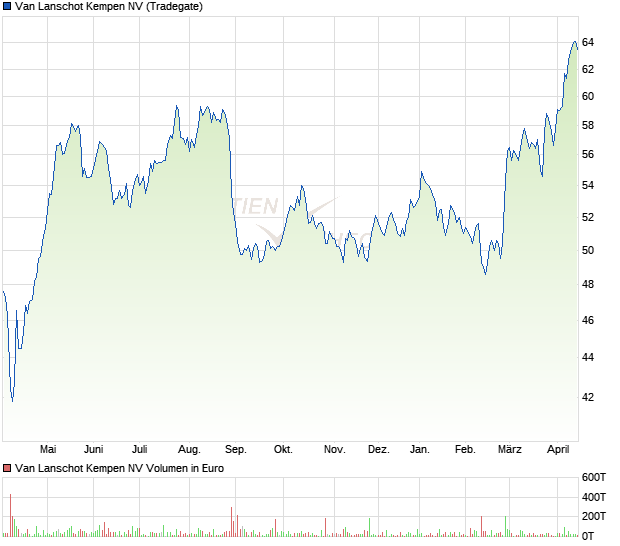Select the 50 price axis label
Screen dimensions: 620x546
(588, 251)
